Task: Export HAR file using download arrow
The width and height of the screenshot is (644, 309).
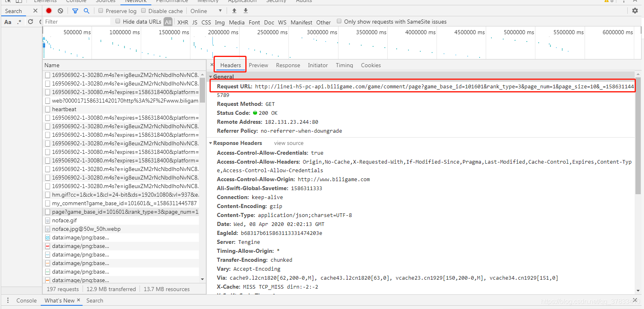Action: (246, 11)
